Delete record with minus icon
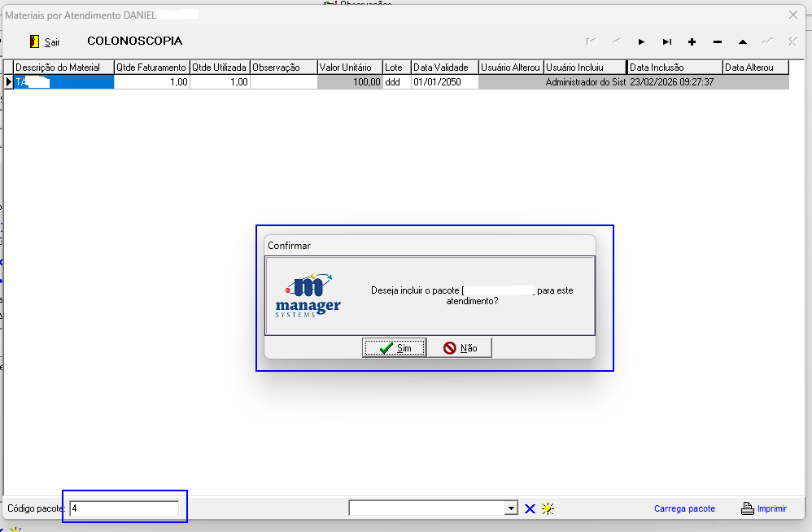812x532 pixels. coord(717,41)
